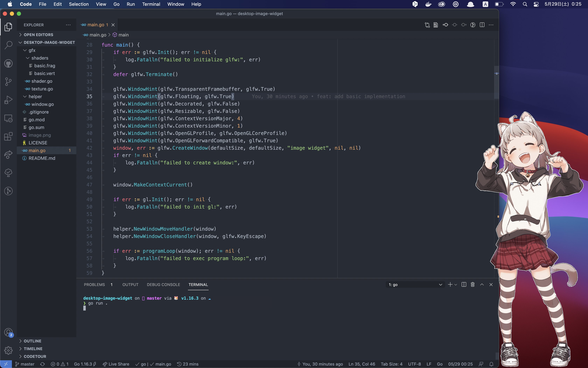
Task: Click the master branch in status bar
Action: tap(25, 364)
